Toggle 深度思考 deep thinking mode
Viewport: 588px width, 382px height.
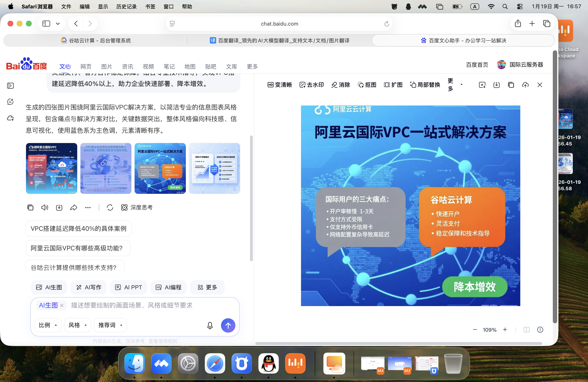click(x=137, y=208)
